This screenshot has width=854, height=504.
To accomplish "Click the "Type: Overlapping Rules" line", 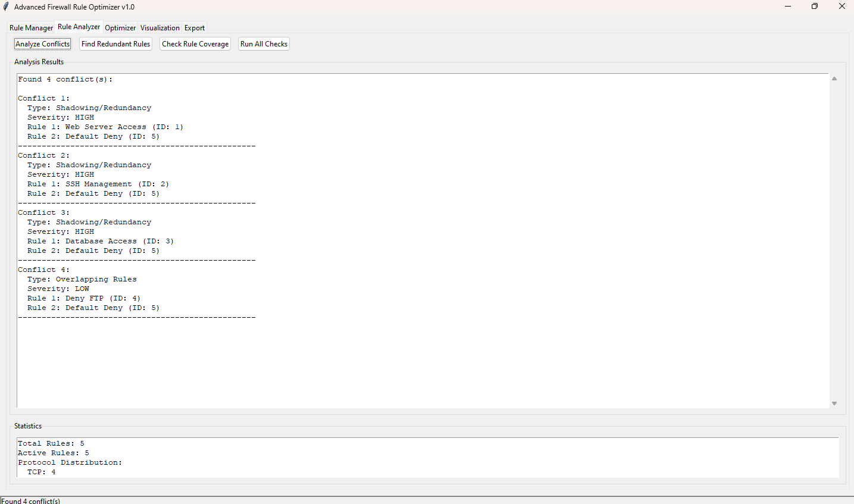I will tap(82, 279).
